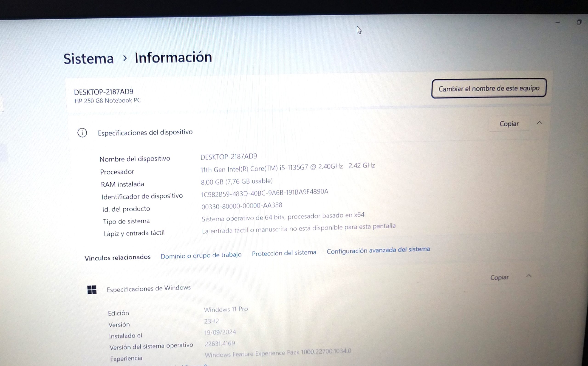588x366 pixels.
Task: Select device identifier '1C982B59-483D-40BC-9A6B-191BA9F4890A'
Action: [265, 193]
